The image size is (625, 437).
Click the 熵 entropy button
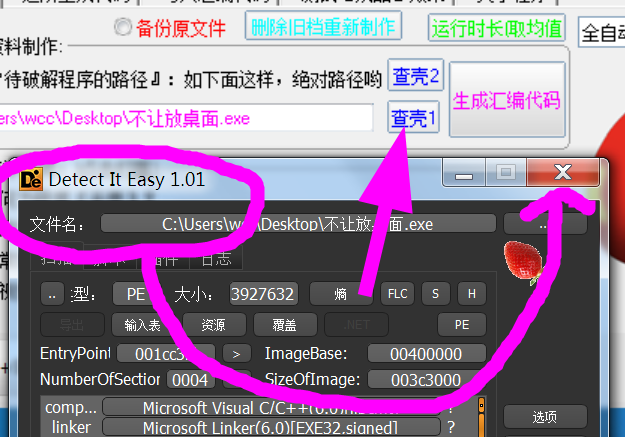pyautogui.click(x=341, y=294)
